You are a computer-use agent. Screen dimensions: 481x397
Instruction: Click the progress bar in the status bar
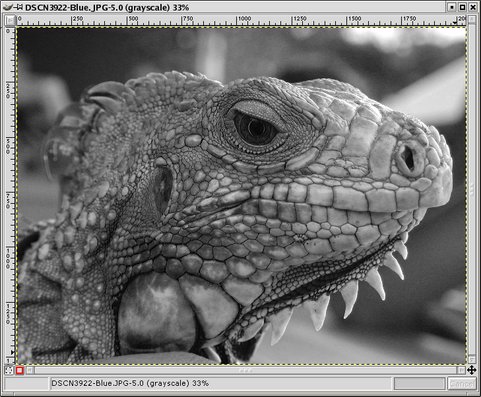(x=420, y=384)
